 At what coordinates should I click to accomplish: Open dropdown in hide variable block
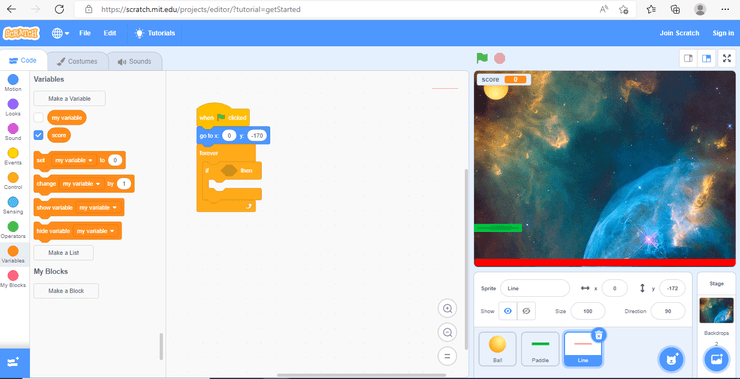(96, 231)
